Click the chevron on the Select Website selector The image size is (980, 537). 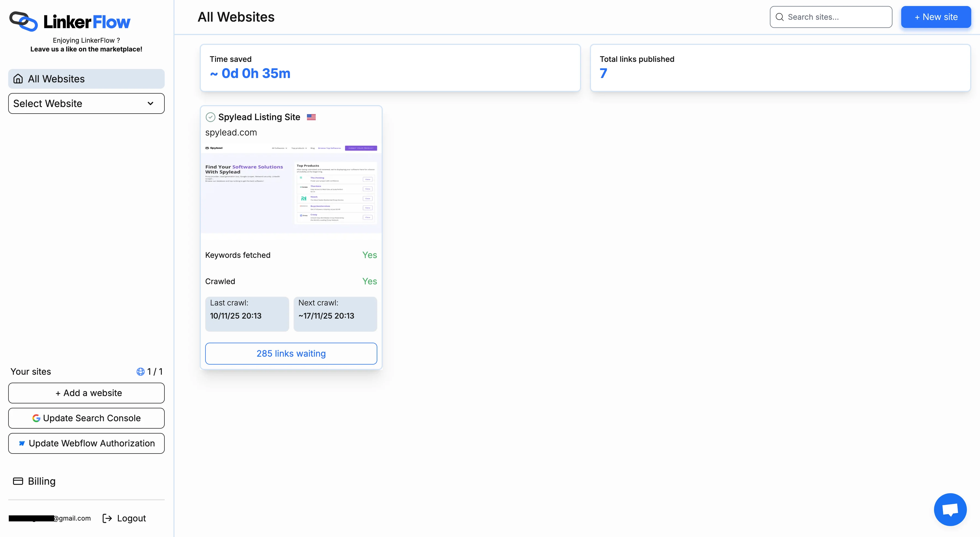click(150, 103)
